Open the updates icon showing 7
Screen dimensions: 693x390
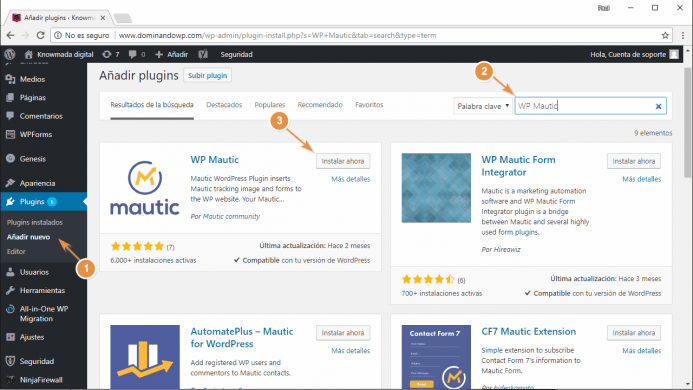pyautogui.click(x=107, y=54)
